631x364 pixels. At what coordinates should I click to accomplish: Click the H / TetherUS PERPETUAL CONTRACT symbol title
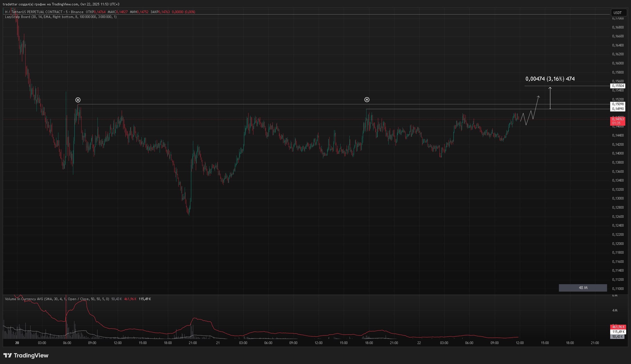click(x=34, y=12)
